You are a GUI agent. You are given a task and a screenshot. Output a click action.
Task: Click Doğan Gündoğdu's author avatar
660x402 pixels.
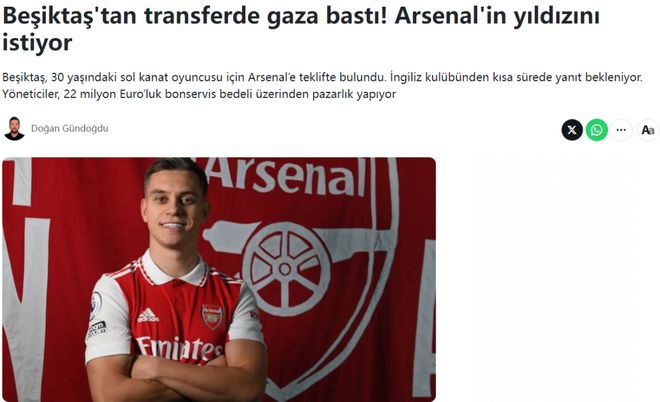tap(14, 129)
